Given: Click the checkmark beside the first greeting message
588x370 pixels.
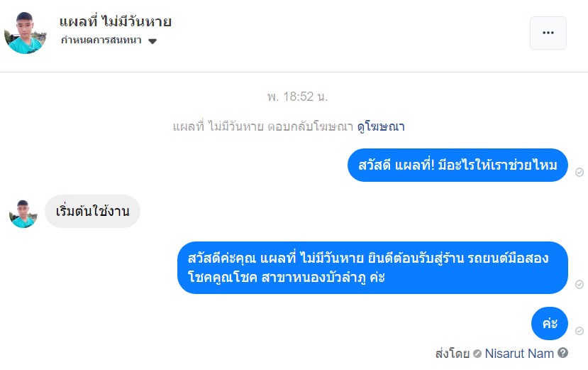Looking at the screenshot, I should (579, 173).
